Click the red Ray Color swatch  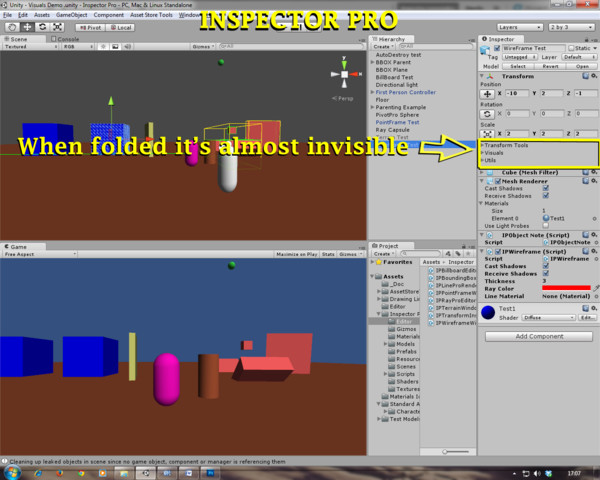click(566, 288)
